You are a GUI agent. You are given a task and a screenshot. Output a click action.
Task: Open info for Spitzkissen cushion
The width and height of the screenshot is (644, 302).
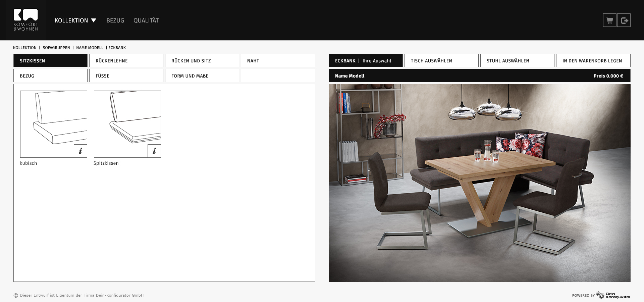point(154,151)
